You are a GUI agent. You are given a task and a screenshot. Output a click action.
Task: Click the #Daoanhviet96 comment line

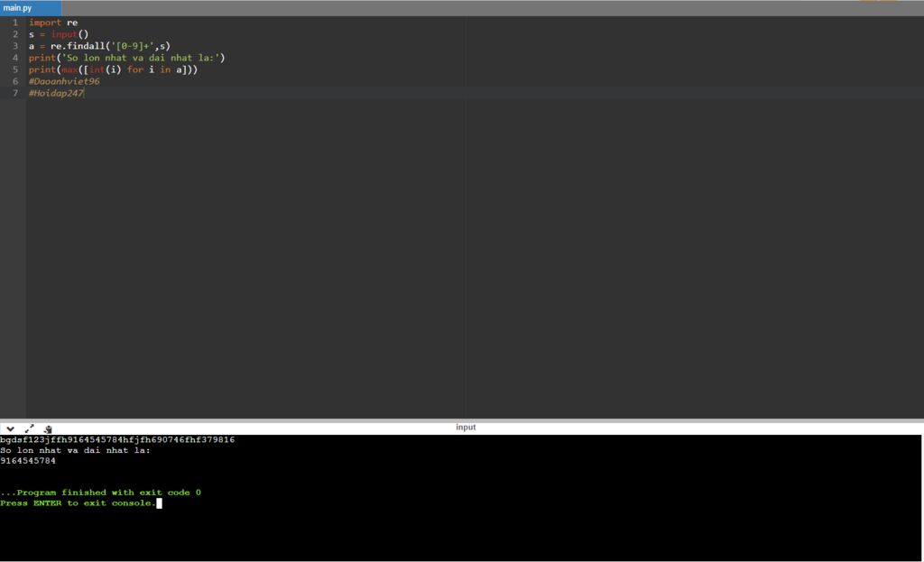(x=64, y=81)
